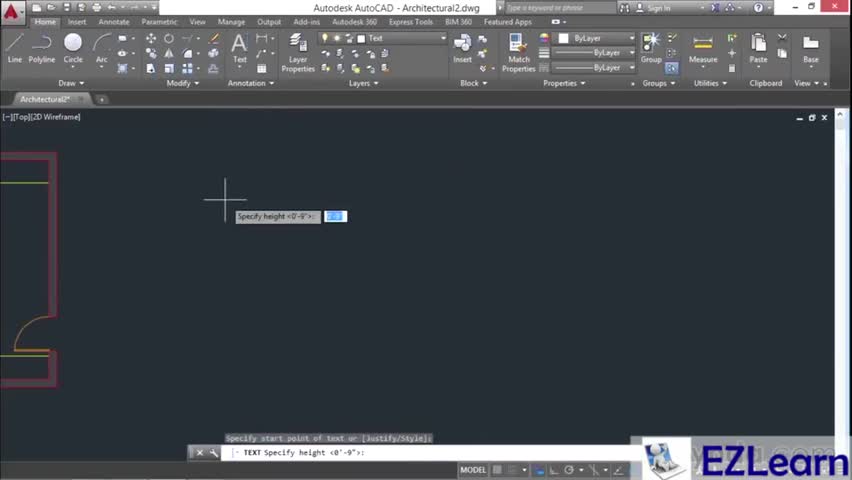Viewport: 852px width, 480px height.
Task: Toggle group selection on/off button
Action: click(x=671, y=68)
